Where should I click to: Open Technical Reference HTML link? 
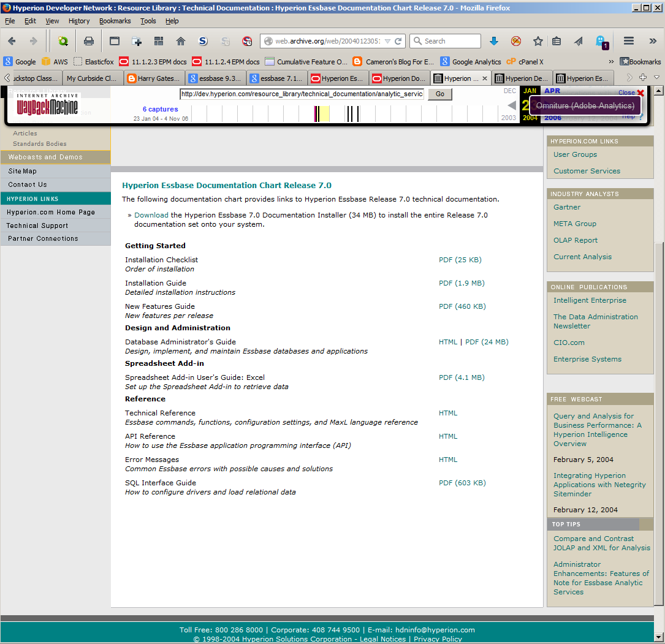pyautogui.click(x=448, y=413)
